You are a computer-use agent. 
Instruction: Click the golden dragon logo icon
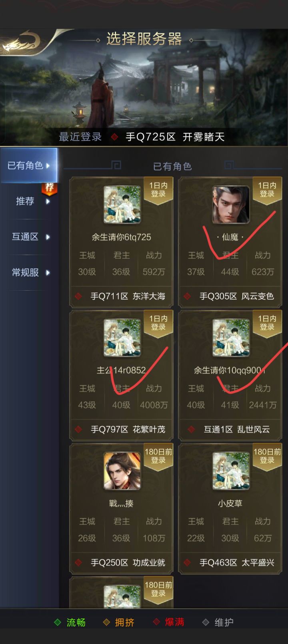click(21, 43)
